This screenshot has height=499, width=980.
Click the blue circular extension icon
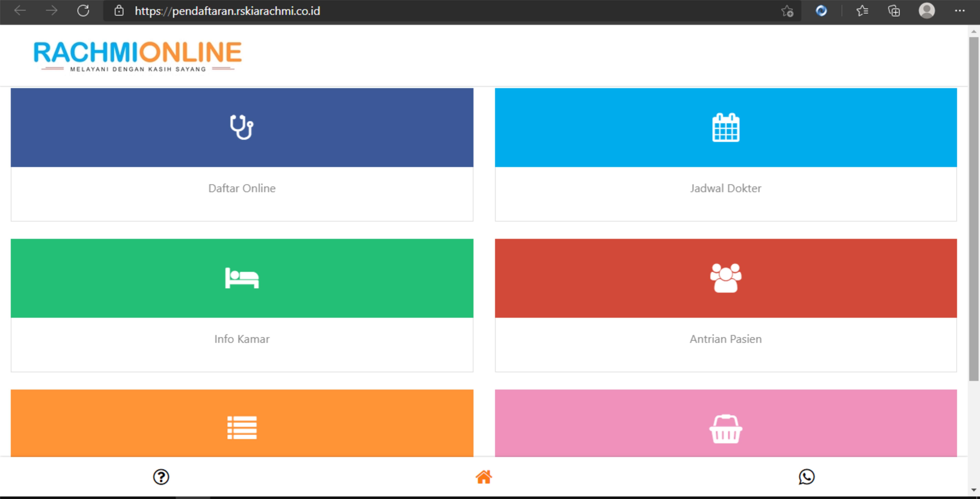(x=821, y=11)
